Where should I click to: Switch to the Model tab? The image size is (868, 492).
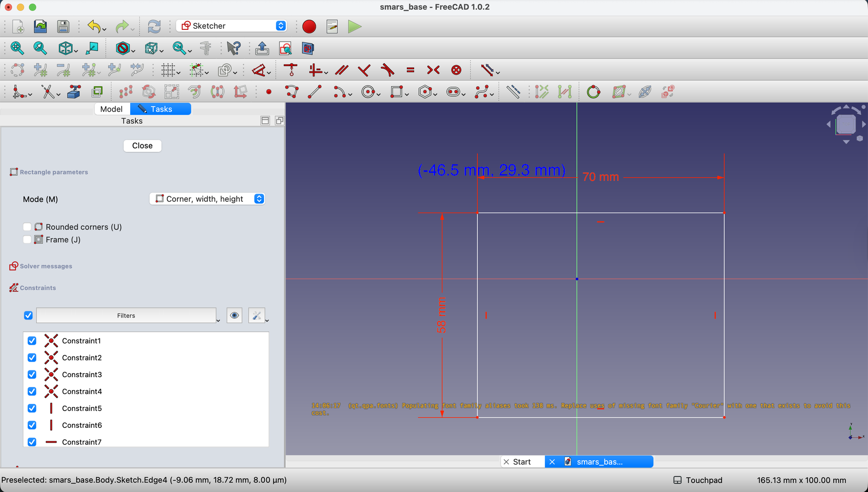[x=111, y=109]
